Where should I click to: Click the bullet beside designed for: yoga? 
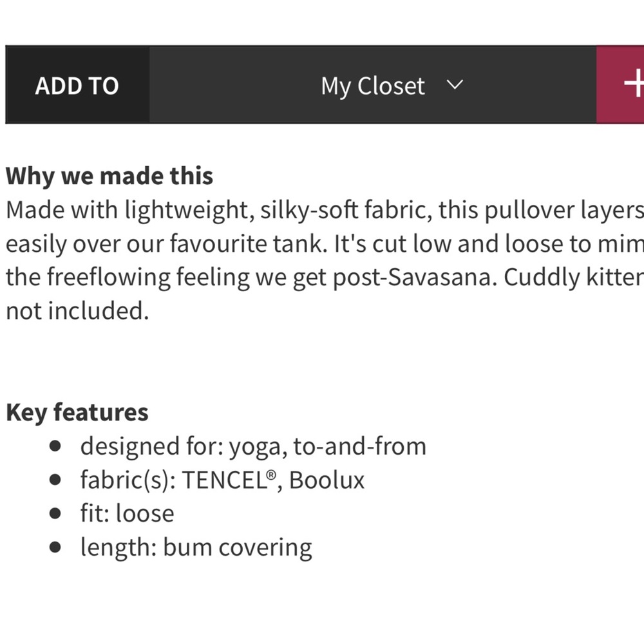click(x=55, y=446)
